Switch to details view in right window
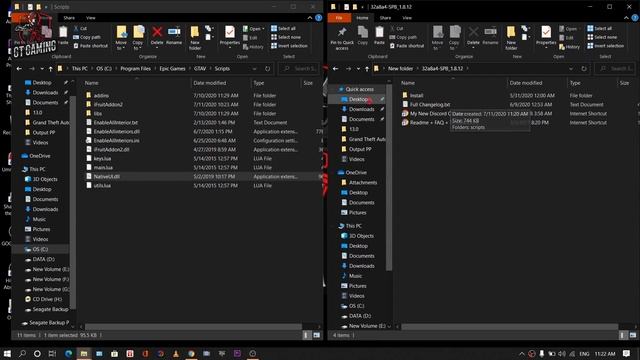 (x=622, y=335)
